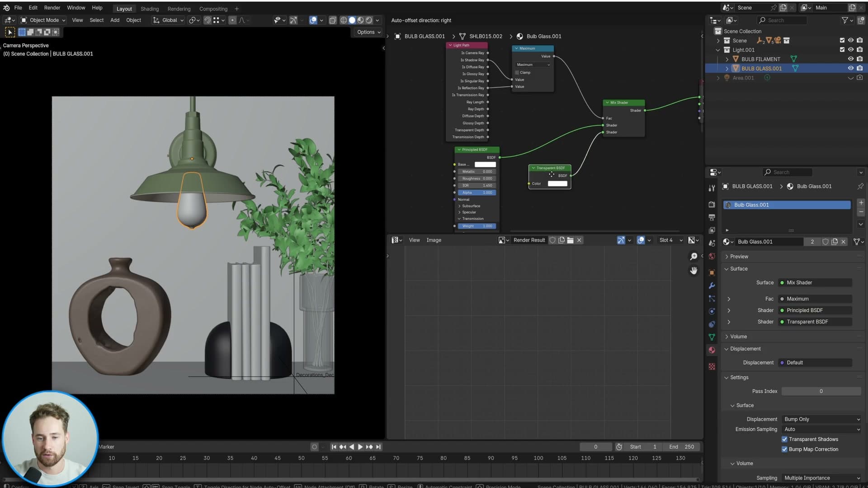This screenshot has width=868, height=488.
Task: Open the Global transform orientation dropdown
Action: (168, 20)
